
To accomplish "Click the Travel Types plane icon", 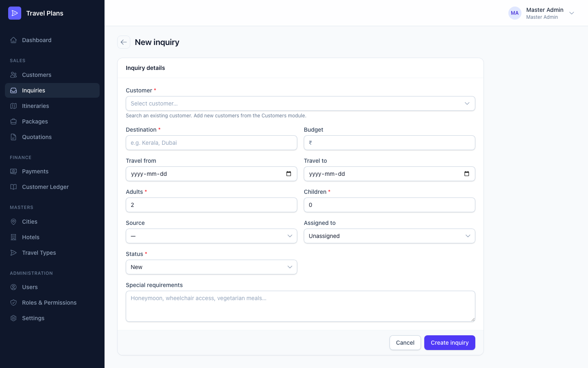I will (x=13, y=253).
